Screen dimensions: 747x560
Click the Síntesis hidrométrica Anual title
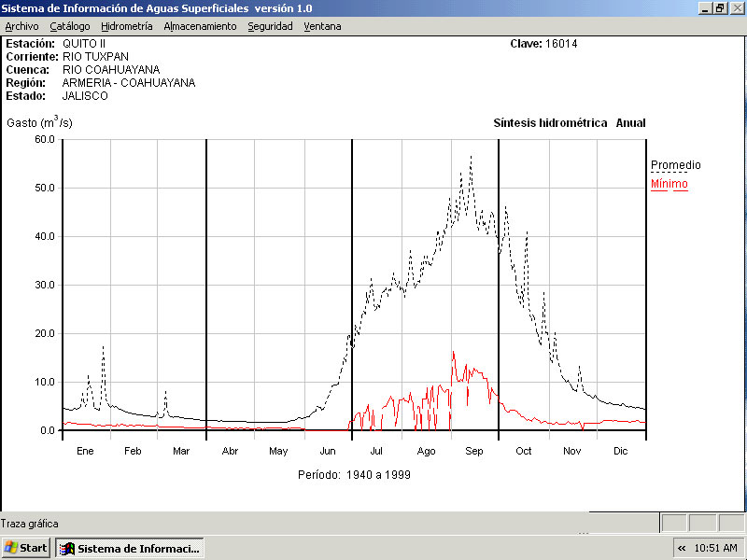pyautogui.click(x=569, y=123)
